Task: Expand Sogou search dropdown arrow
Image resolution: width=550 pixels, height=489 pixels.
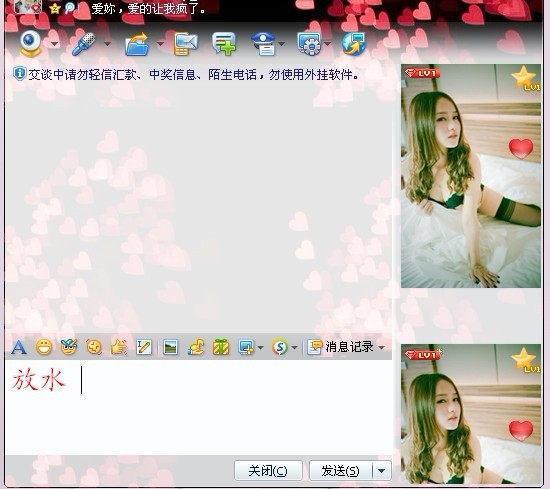Action: click(x=294, y=348)
